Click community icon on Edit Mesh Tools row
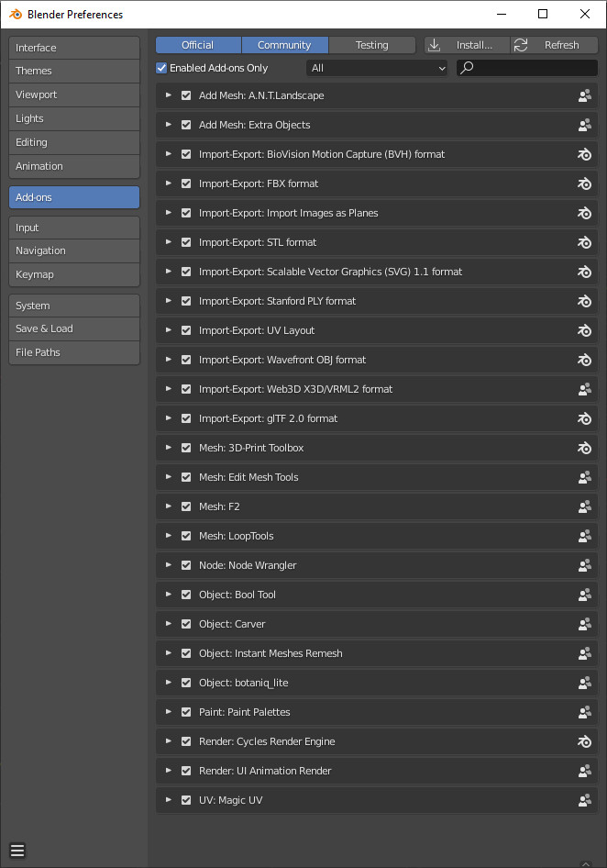607x868 pixels. click(584, 477)
